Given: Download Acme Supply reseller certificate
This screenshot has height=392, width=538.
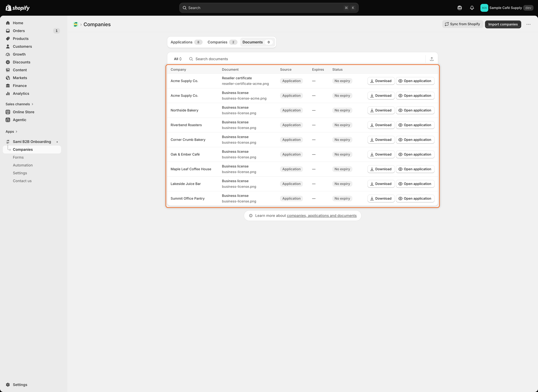Looking at the screenshot, I should tap(381, 81).
